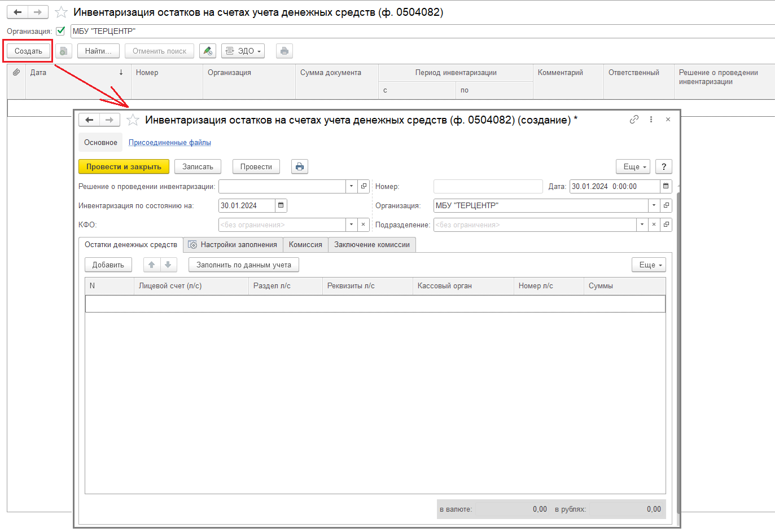Screen dimensions: 775x532
Task: Go back in the creation form window
Action: coord(89,120)
